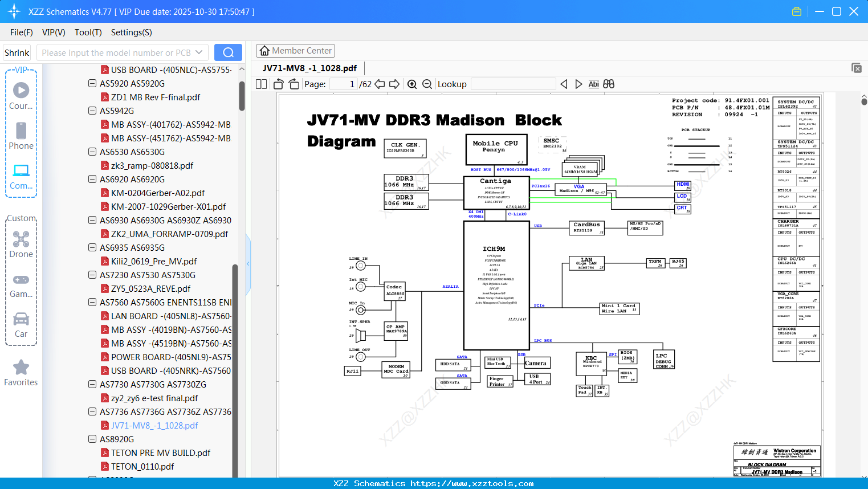Image resolution: width=868 pixels, height=489 pixels.
Task: Click PDF icon beside Kili2_0619_Pre_MV.pdf
Action: click(105, 261)
